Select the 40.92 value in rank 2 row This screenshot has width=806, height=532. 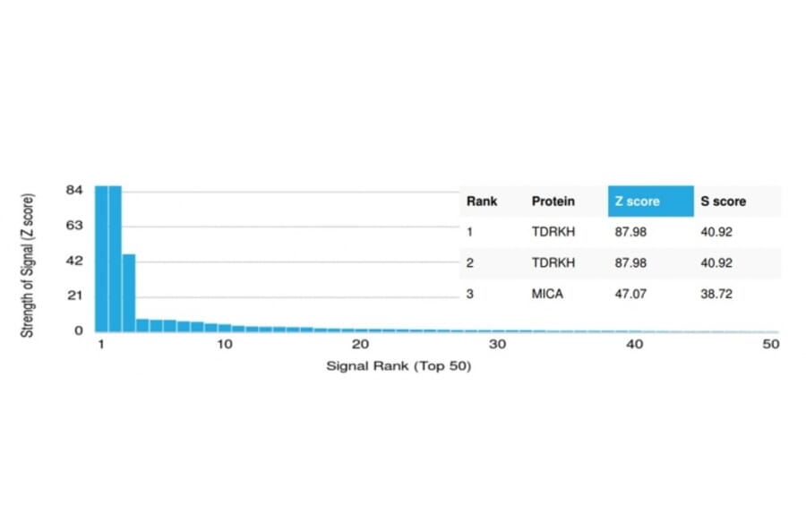717,262
